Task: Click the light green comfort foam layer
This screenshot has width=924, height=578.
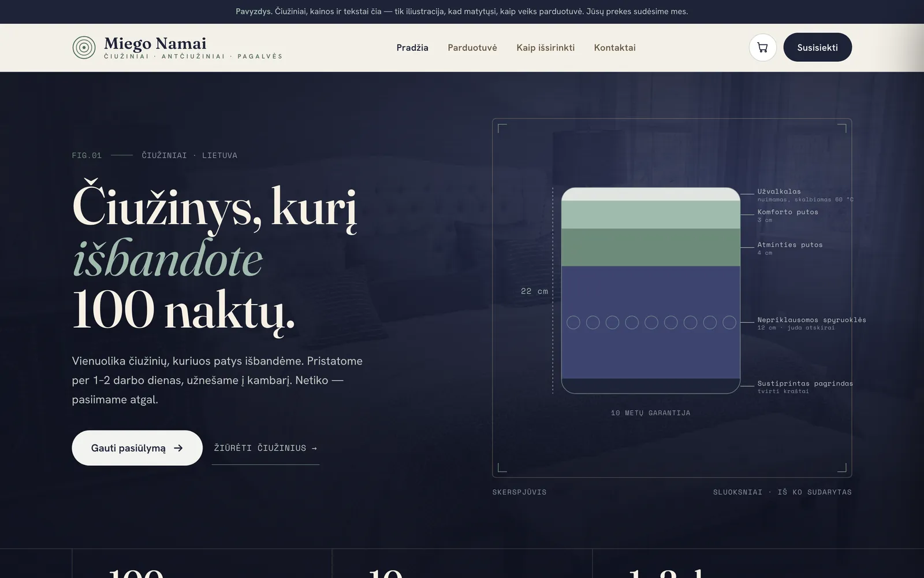Action: point(651,214)
